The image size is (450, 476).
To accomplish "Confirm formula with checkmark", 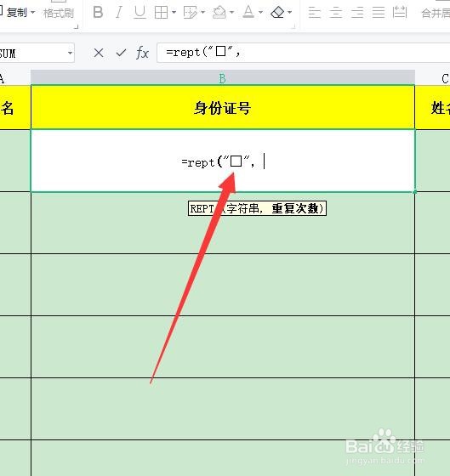I will 121,53.
